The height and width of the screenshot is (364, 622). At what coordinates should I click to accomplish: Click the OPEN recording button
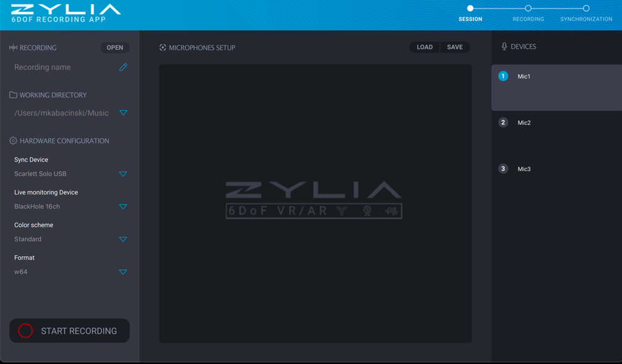click(115, 48)
